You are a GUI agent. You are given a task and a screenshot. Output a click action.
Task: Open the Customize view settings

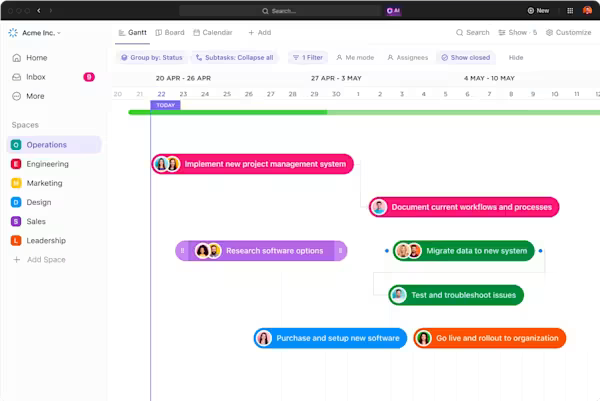[x=568, y=33]
